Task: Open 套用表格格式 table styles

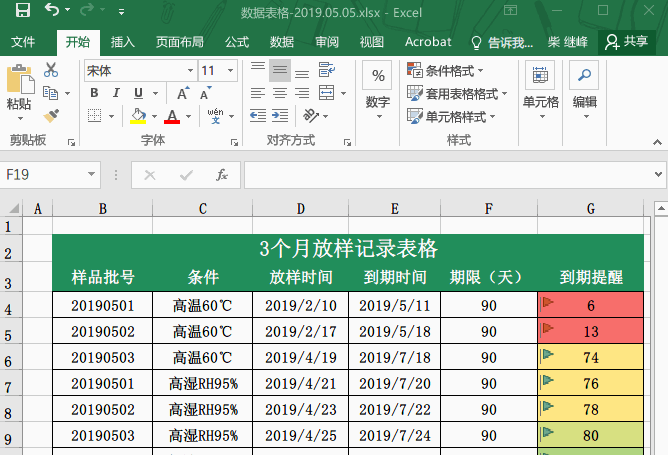Action: [457, 93]
